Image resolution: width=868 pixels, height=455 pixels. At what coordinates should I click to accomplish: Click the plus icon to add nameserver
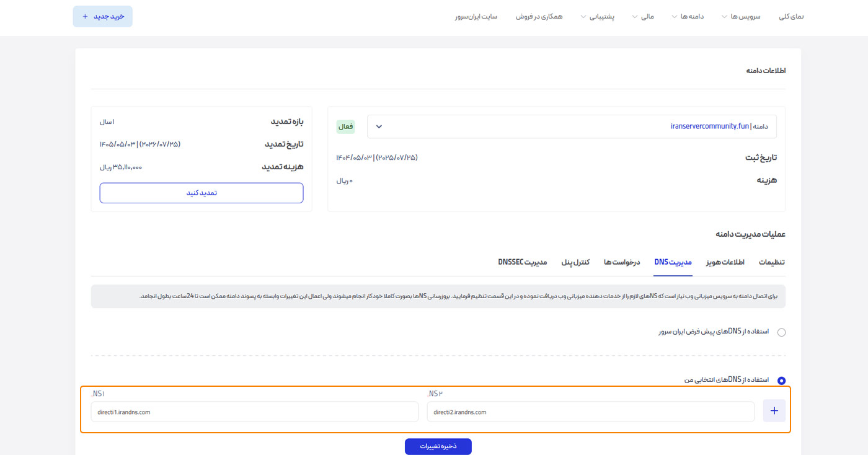pos(774,410)
